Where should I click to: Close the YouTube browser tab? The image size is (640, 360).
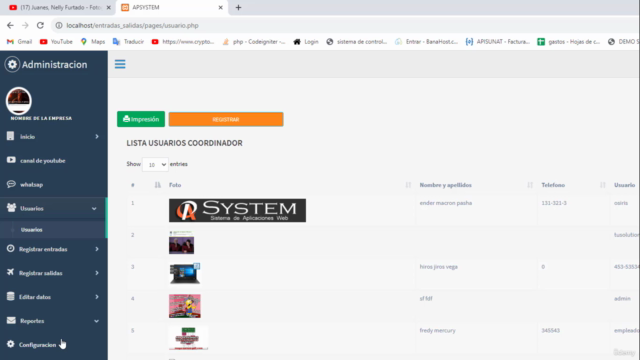pos(109,7)
